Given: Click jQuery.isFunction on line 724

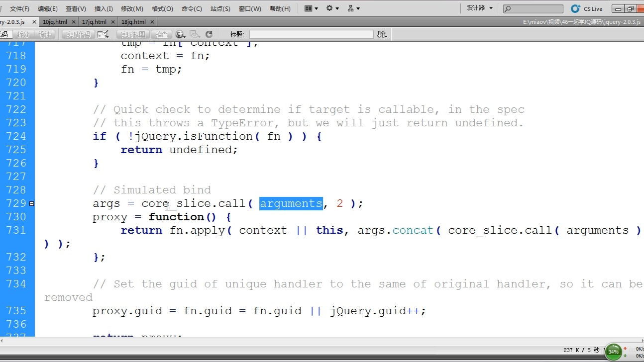Looking at the screenshot, I should coord(194,136).
